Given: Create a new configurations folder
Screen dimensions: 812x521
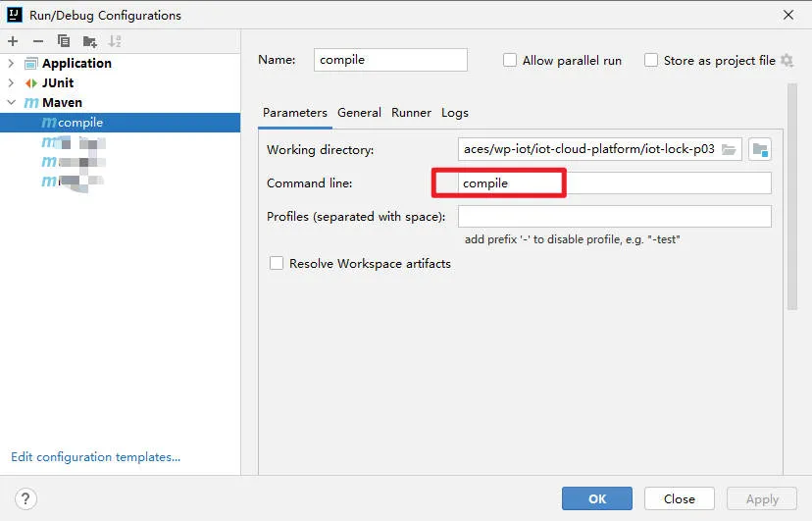Looking at the screenshot, I should tap(89, 41).
